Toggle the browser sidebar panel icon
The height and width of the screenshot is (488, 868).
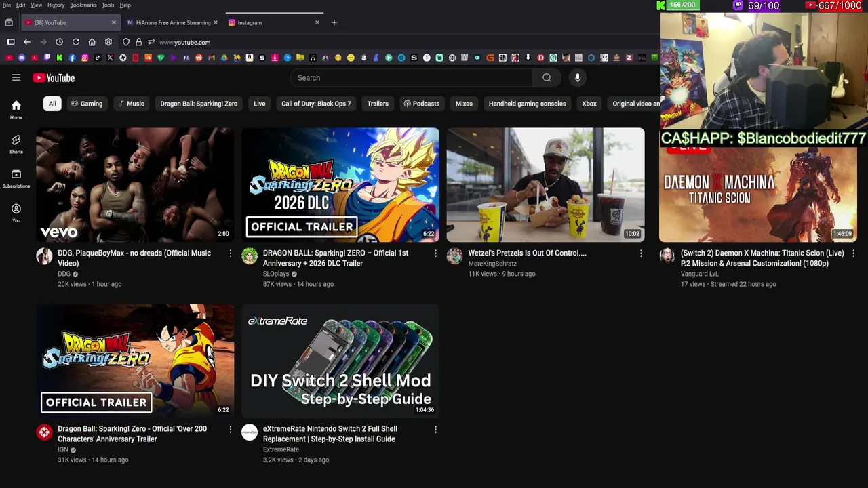tap(11, 42)
